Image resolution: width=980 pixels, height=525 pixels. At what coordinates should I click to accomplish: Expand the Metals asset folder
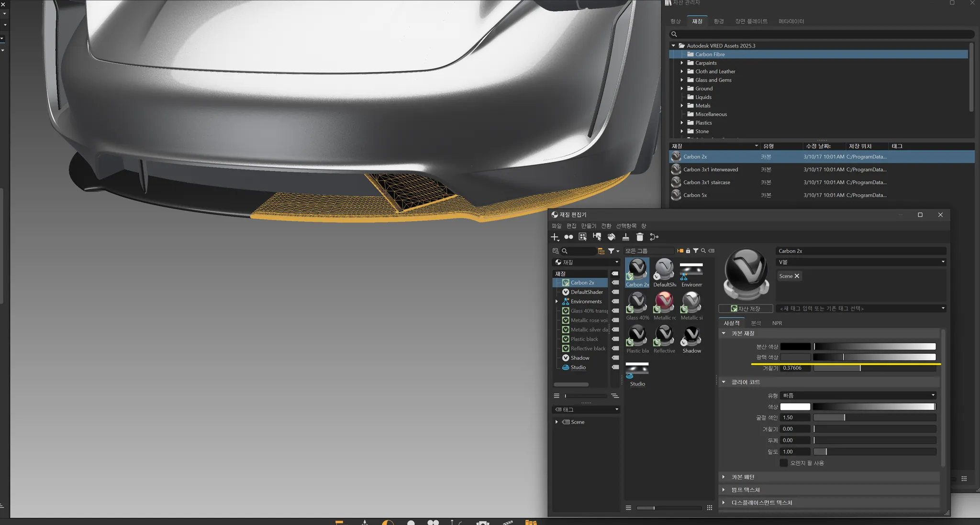click(682, 106)
